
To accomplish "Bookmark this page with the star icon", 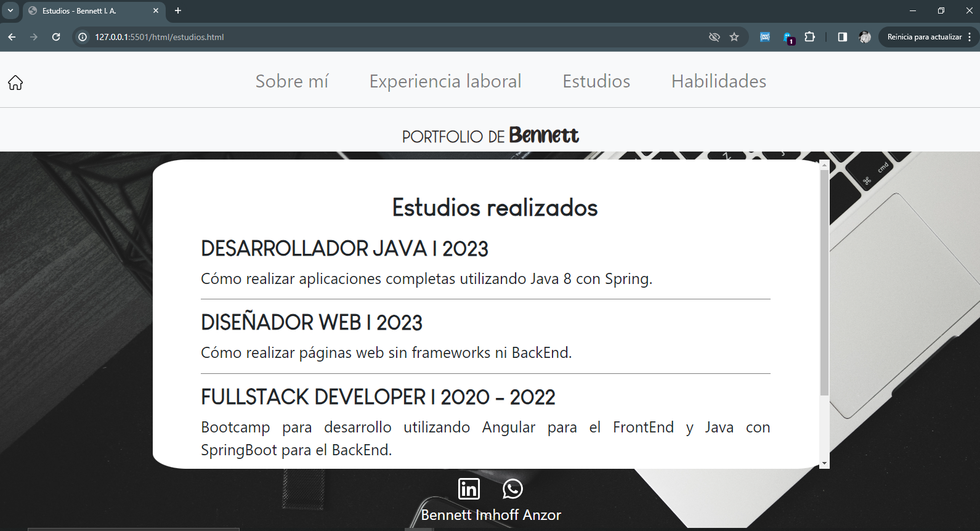I will click(x=734, y=37).
